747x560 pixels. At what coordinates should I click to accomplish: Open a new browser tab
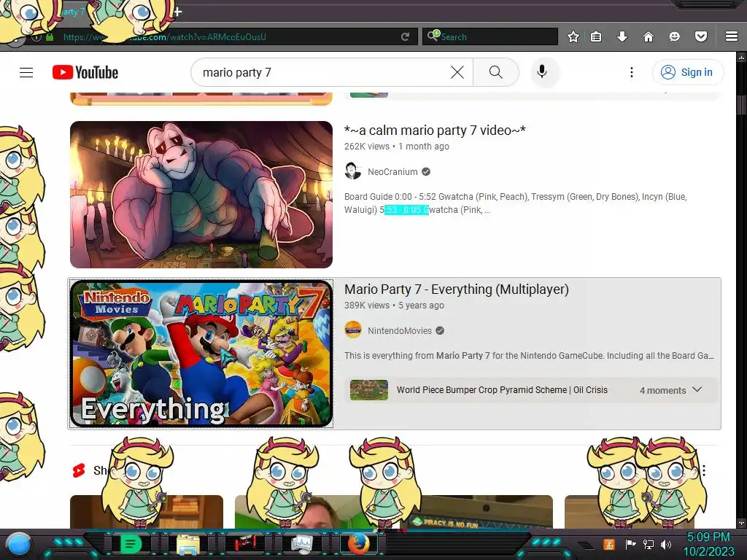178,12
